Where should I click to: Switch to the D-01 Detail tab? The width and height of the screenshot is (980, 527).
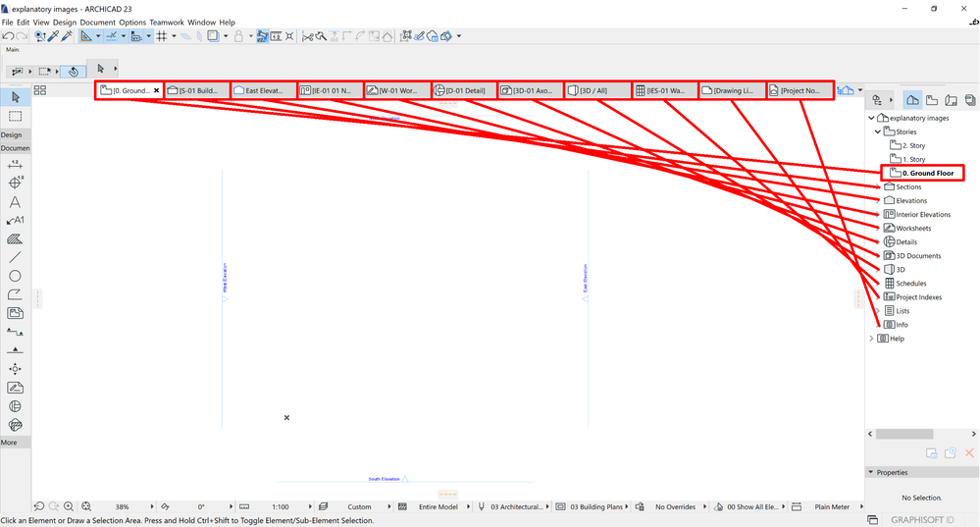464,90
